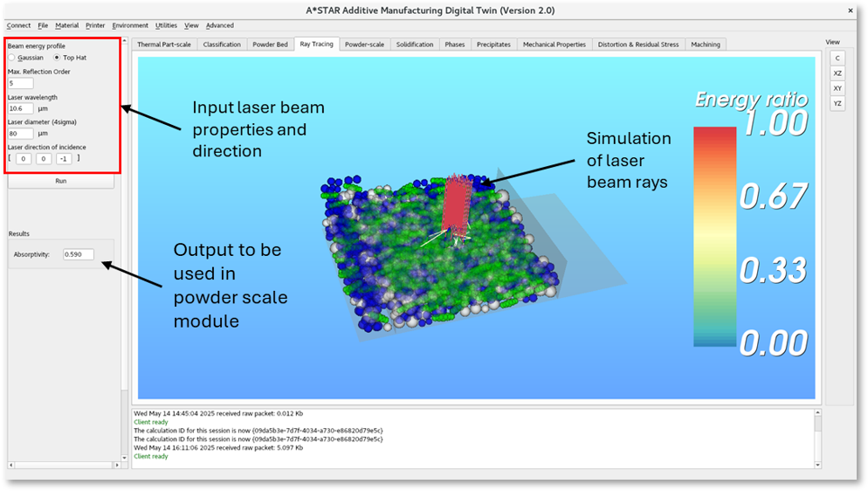This screenshot has width=868, height=491.
Task: Open the File menu
Action: coord(43,25)
